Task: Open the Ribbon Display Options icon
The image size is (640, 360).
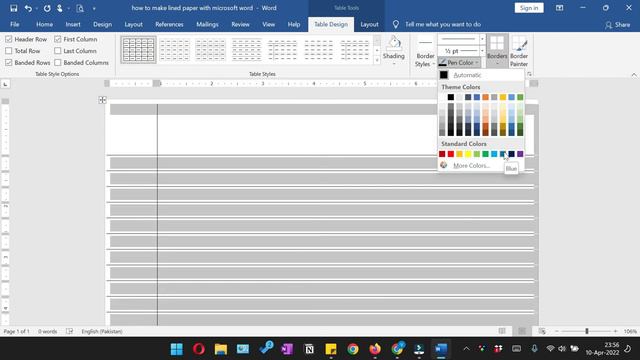Action: (560, 8)
